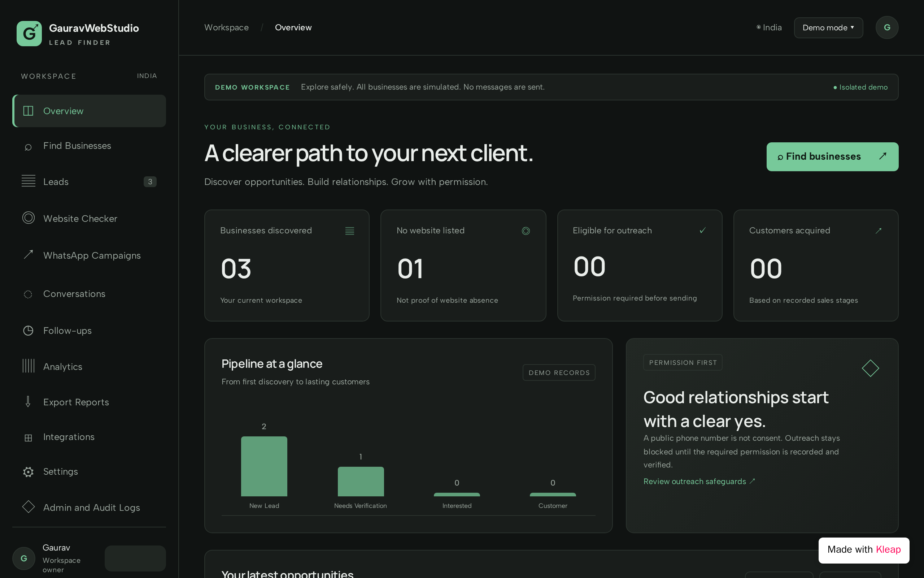Image resolution: width=924 pixels, height=578 pixels.
Task: Open Leads in the sidebar
Action: click(x=90, y=182)
